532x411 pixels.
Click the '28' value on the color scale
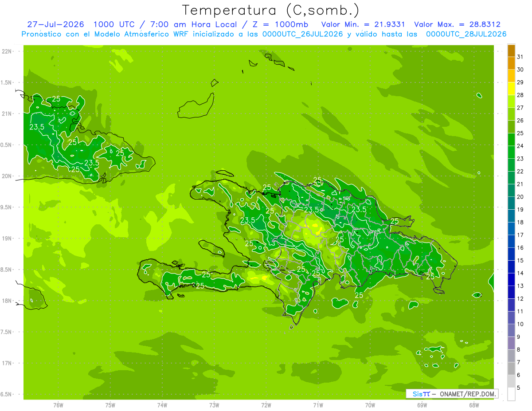click(520, 94)
